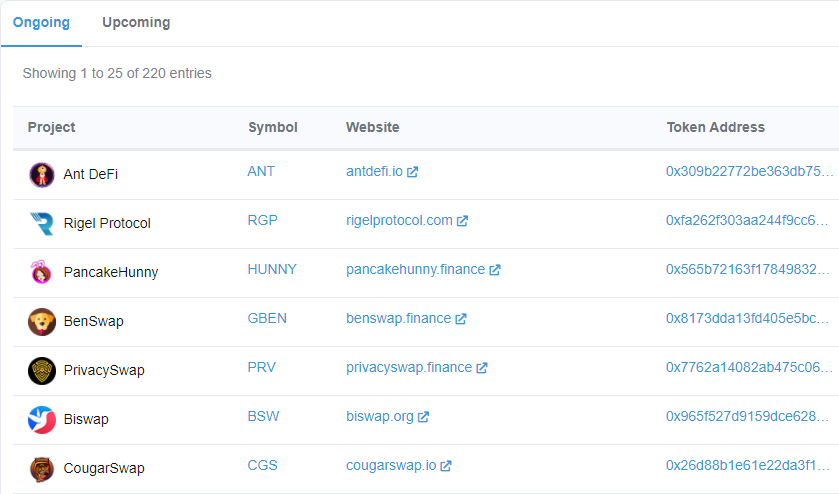Click the BenSwap dog logo
The width and height of the screenshot is (839, 494).
(42, 322)
